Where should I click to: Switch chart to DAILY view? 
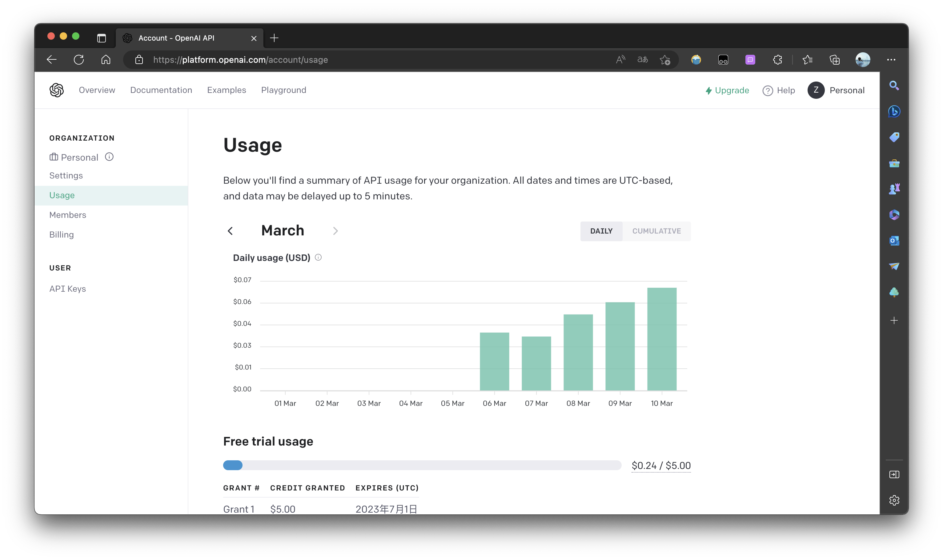601,231
